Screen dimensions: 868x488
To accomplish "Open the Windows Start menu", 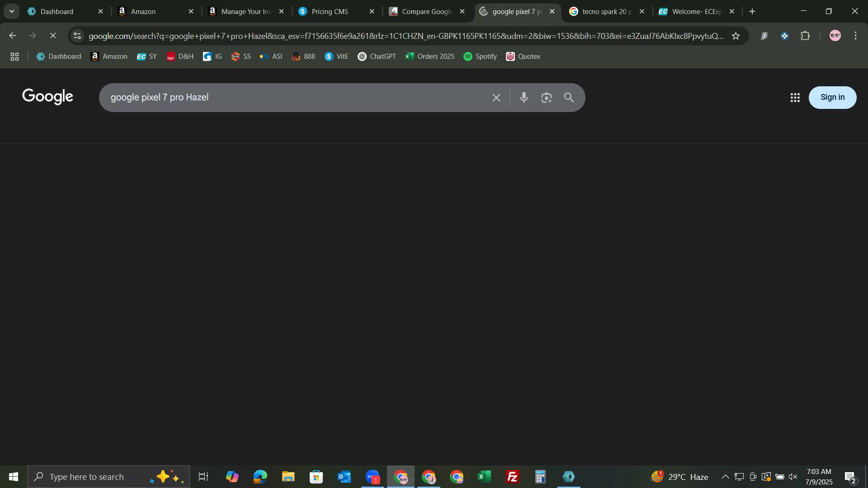I will (13, 477).
